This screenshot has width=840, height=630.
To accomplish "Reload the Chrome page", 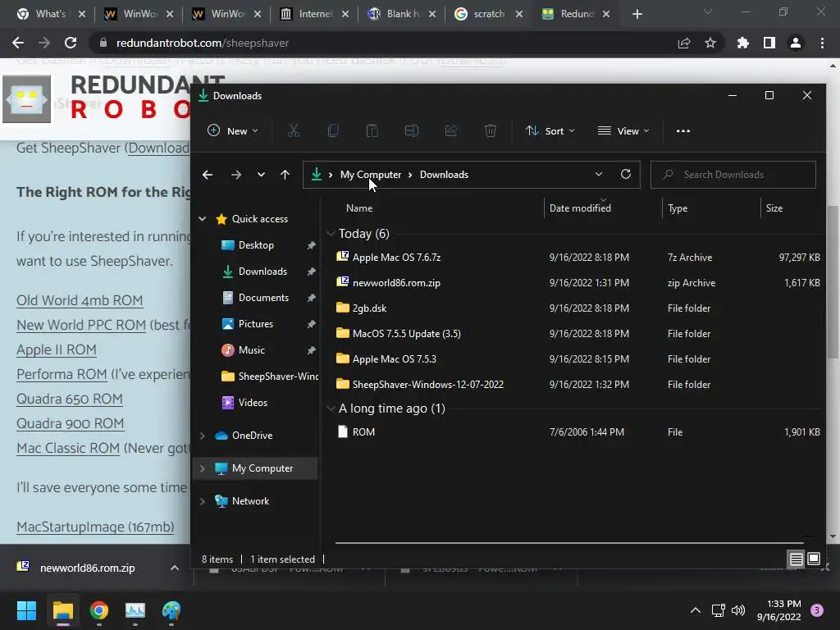I will (x=71, y=43).
